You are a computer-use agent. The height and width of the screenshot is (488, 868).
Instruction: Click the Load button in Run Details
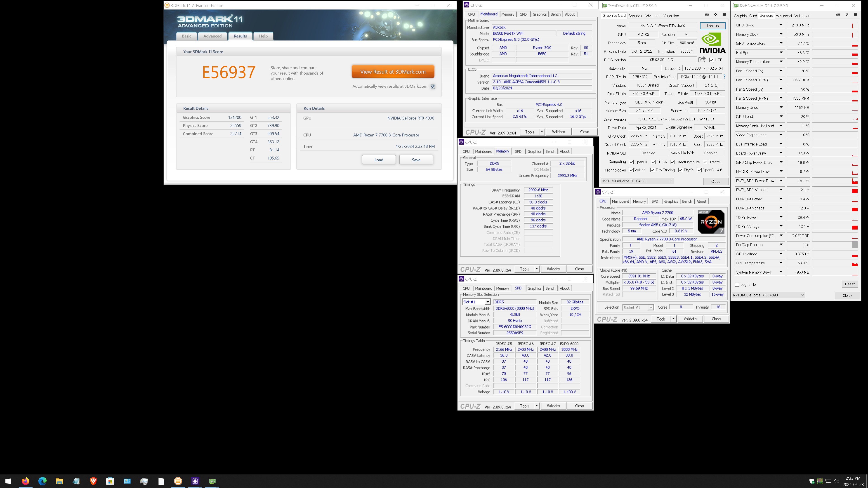(379, 160)
